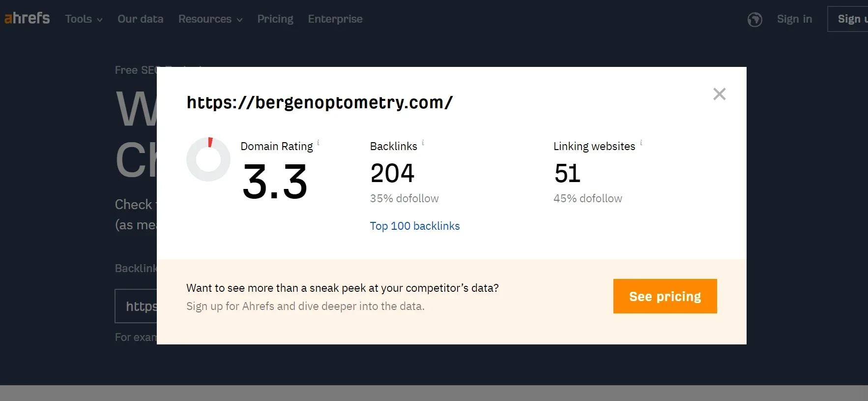Image resolution: width=868 pixels, height=401 pixels.
Task: Click the Domain Rating donut chart
Action: pyautogui.click(x=208, y=159)
